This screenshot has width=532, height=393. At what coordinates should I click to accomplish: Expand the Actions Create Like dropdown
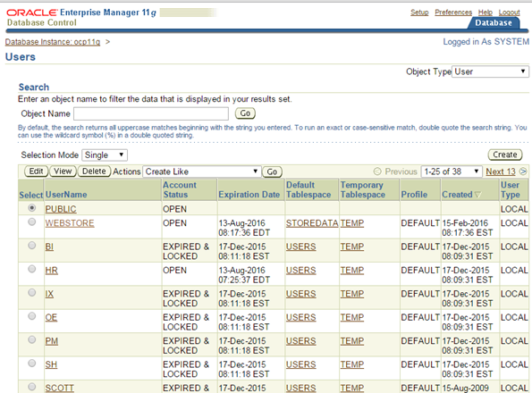[x=202, y=171]
